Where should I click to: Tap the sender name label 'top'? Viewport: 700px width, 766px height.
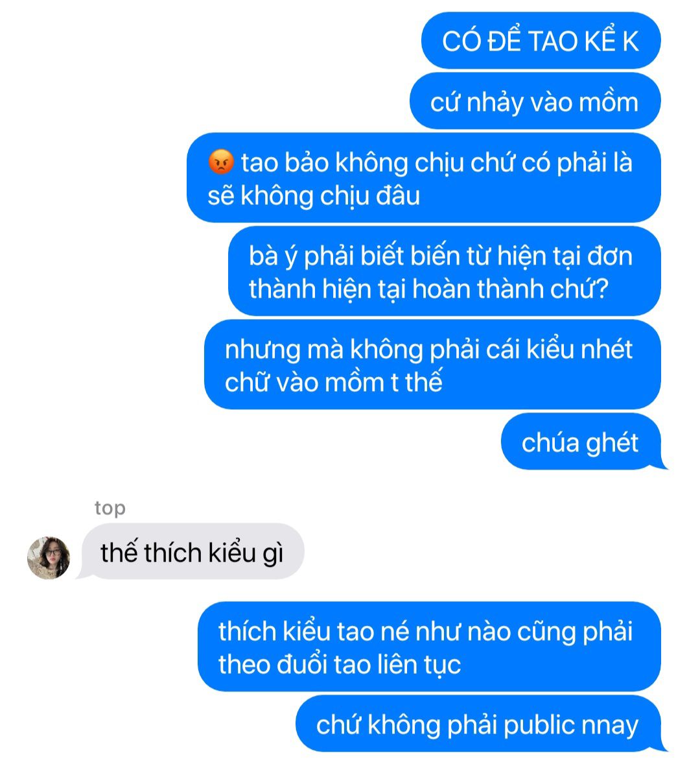coord(110,508)
